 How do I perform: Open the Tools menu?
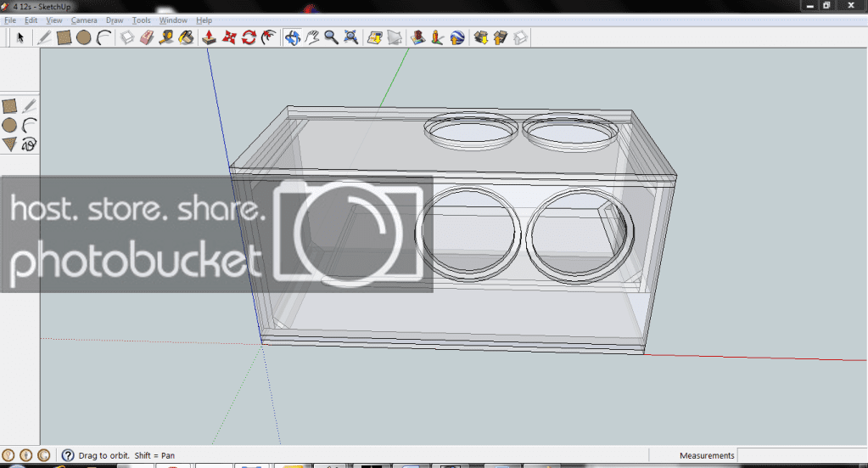141,20
